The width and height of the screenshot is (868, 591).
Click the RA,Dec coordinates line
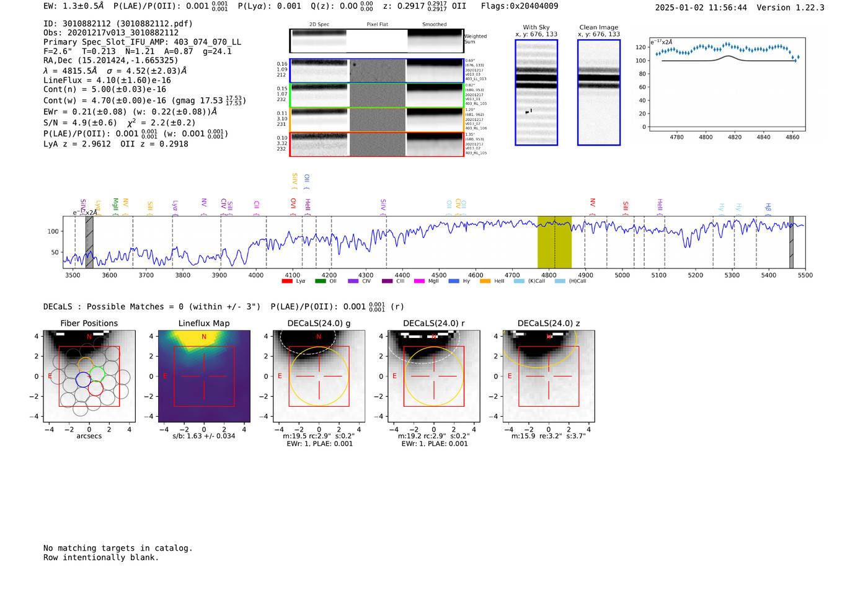pyautogui.click(x=110, y=60)
